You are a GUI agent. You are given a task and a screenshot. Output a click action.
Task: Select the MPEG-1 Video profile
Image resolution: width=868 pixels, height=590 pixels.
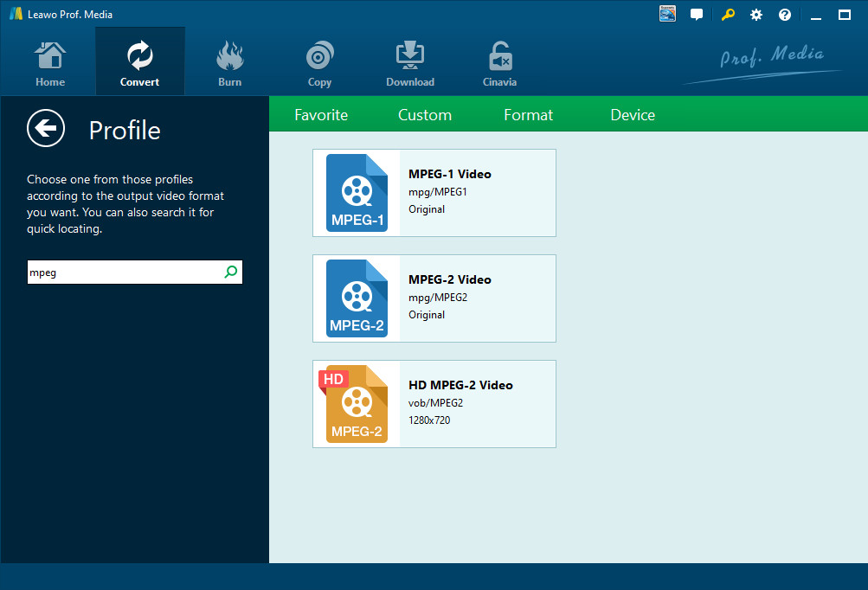pyautogui.click(x=434, y=193)
